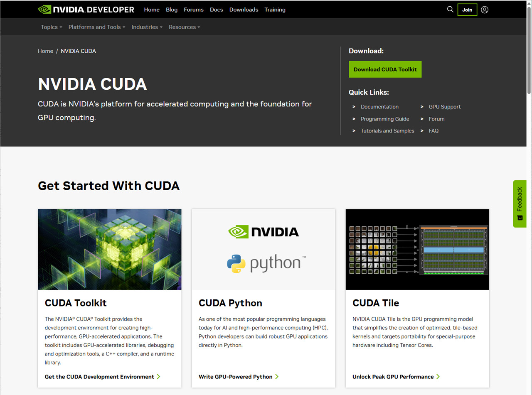Click the Feedback side tab
This screenshot has height=395, width=532.
[520, 204]
